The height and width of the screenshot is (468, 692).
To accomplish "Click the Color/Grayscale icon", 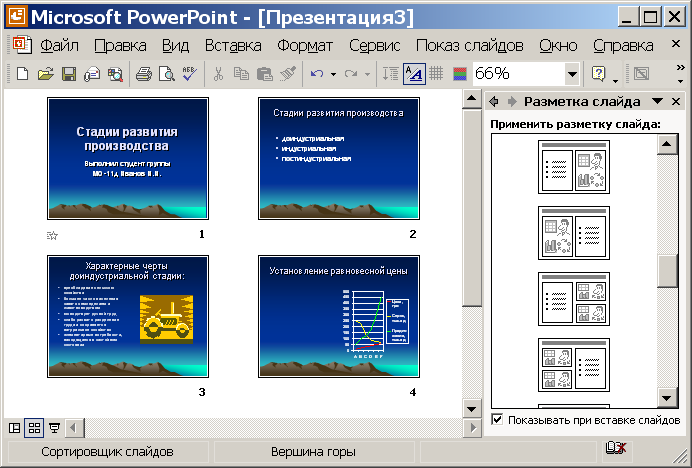I will point(459,74).
